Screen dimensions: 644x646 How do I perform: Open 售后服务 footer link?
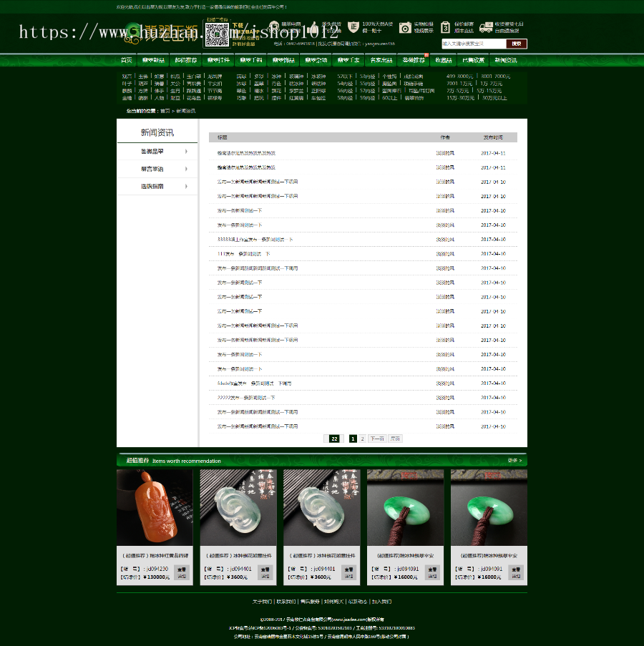coord(310,602)
